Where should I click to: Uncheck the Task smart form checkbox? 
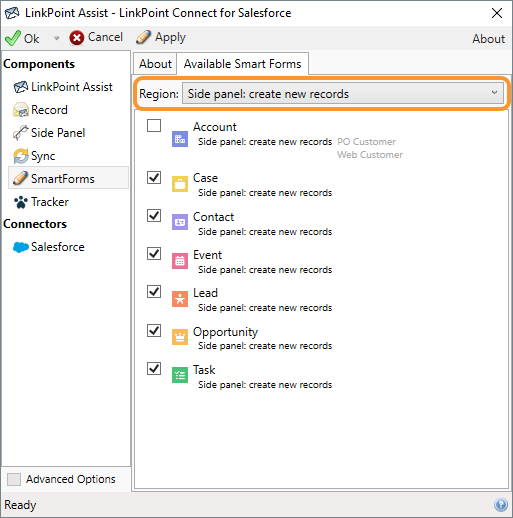[x=154, y=369]
